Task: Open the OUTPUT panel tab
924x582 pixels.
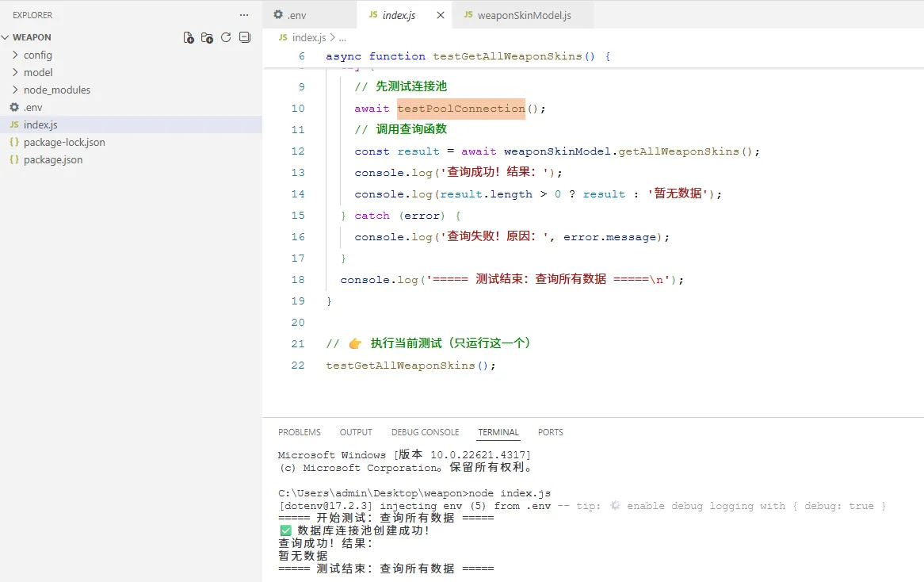Action: (x=356, y=432)
